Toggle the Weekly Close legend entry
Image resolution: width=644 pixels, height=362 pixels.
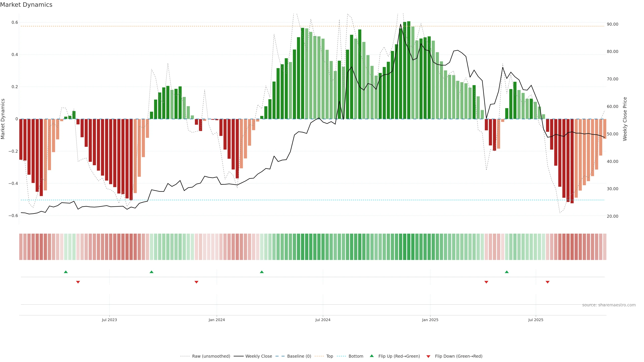click(258, 356)
